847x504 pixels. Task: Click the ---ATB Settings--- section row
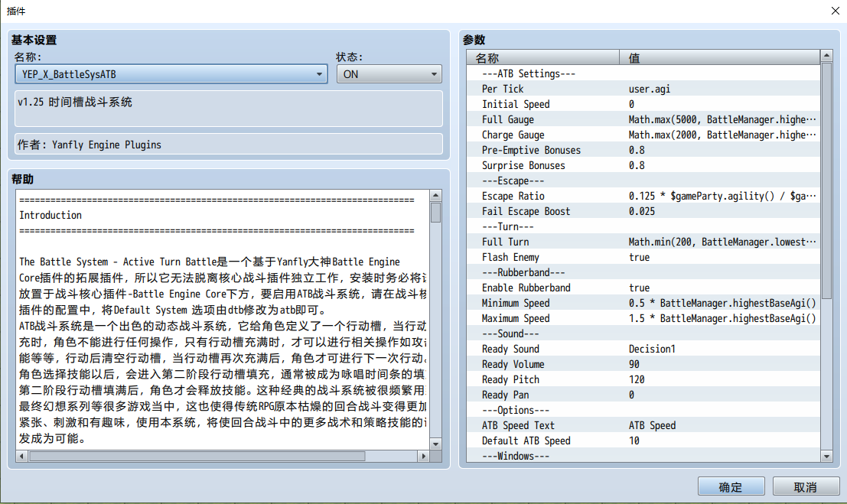[643, 73]
